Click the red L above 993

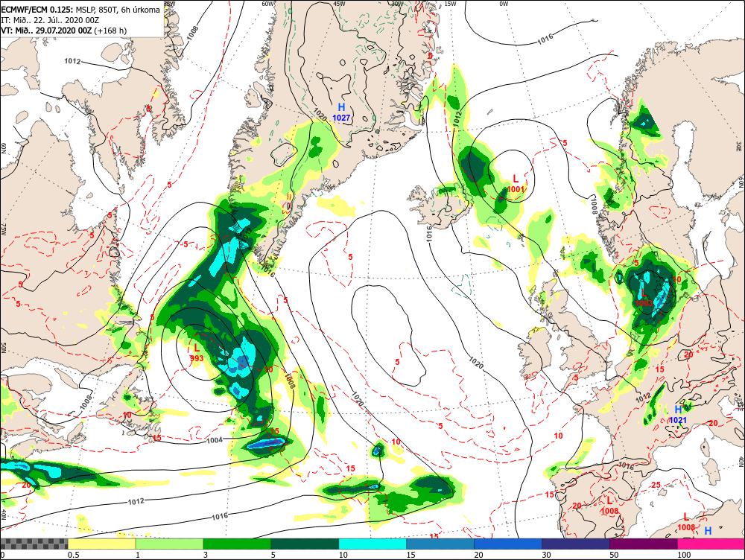pyautogui.click(x=196, y=349)
